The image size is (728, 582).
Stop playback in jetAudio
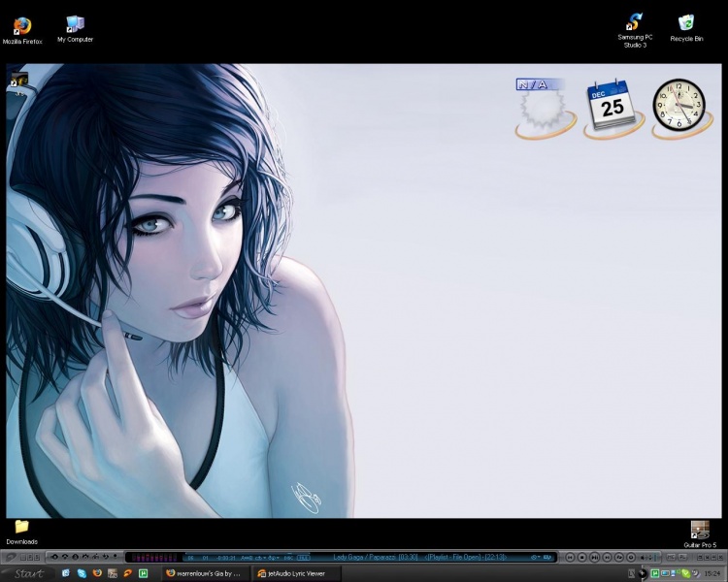tap(581, 558)
